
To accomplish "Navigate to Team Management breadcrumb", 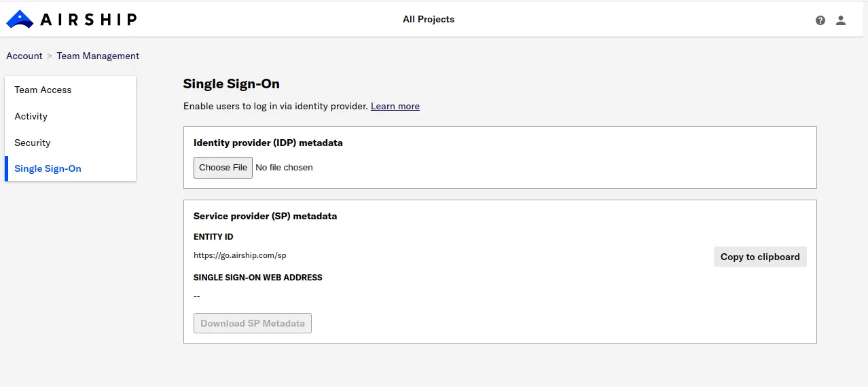I will click(98, 56).
